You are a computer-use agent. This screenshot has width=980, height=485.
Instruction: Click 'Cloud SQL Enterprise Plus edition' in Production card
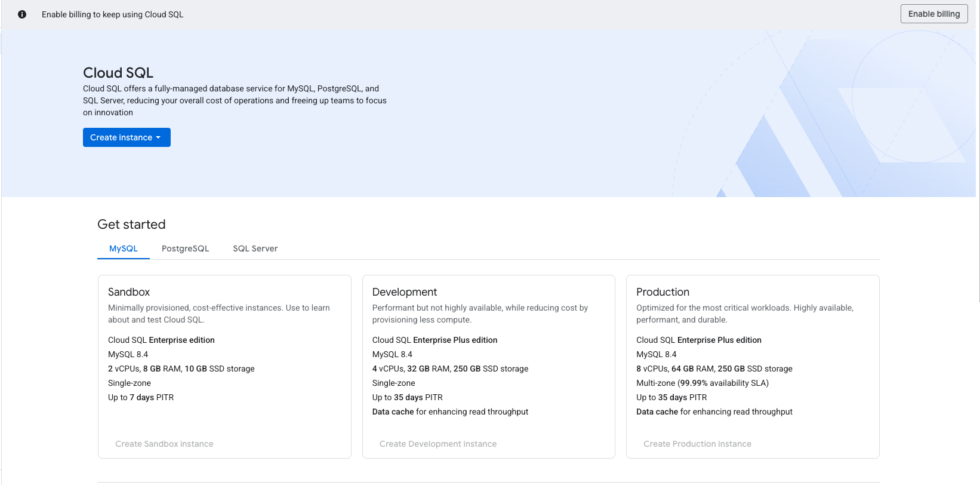[699, 340]
